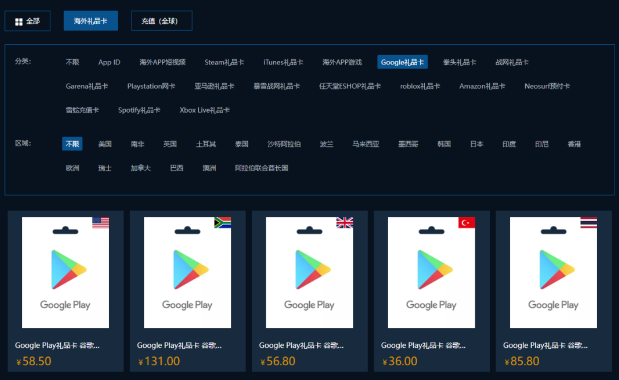The width and height of the screenshot is (619, 380).
Task: Set region to 瑞士
Action: 105,168
